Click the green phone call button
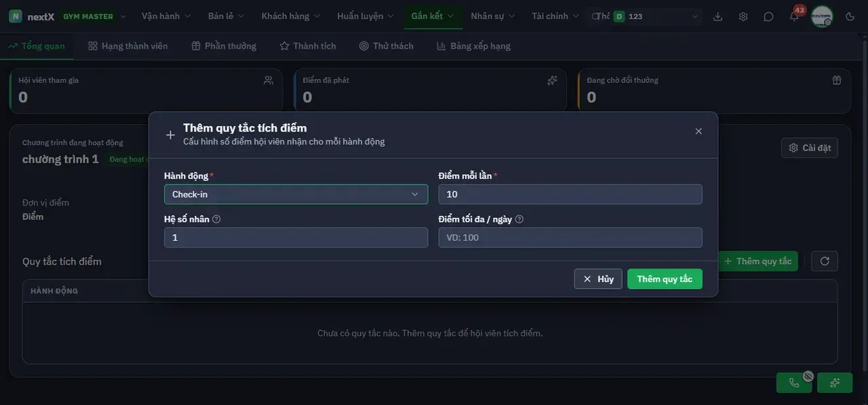 click(x=794, y=383)
